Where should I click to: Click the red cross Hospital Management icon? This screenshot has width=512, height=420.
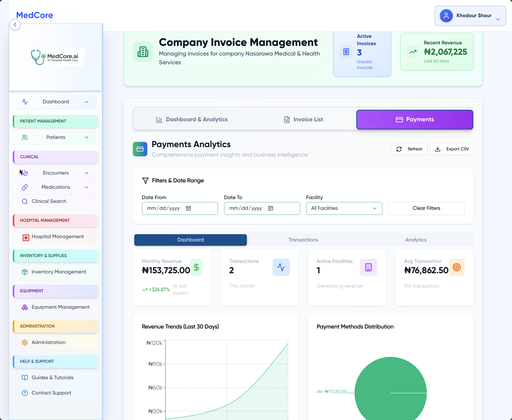coord(25,237)
